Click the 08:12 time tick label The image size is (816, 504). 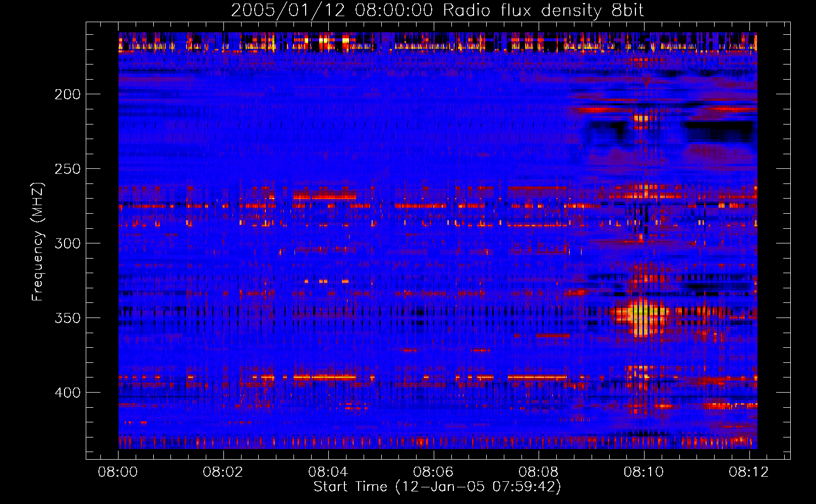[749, 472]
